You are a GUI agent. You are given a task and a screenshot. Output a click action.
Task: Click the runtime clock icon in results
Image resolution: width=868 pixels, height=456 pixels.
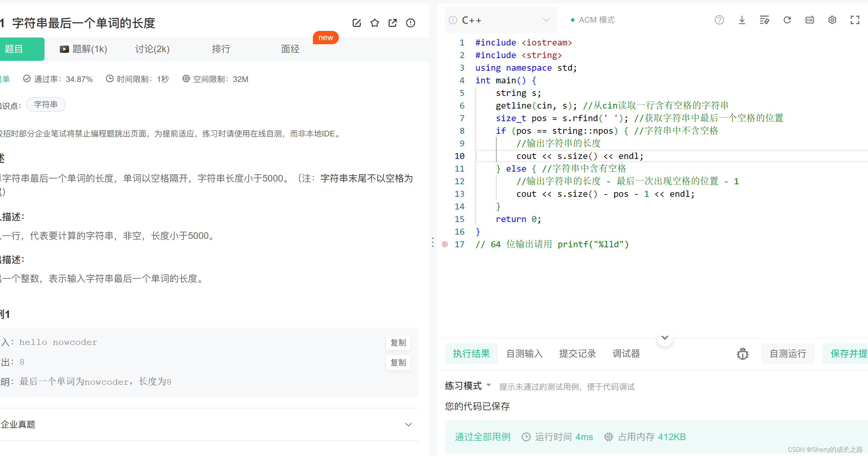(x=526, y=437)
